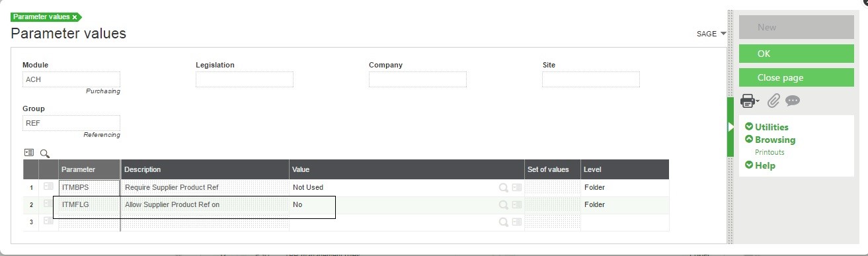Open value lookup magnifier for ITMBPS row

504,188
